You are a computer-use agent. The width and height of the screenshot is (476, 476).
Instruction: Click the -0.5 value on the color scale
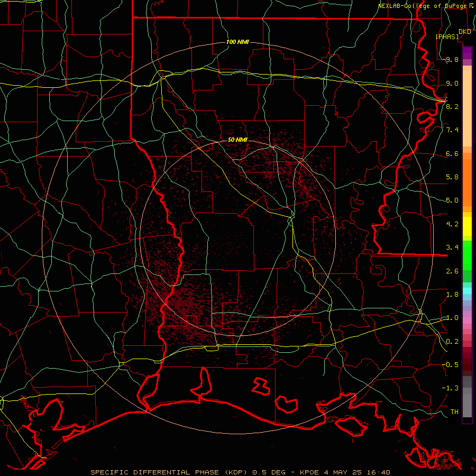click(x=450, y=364)
